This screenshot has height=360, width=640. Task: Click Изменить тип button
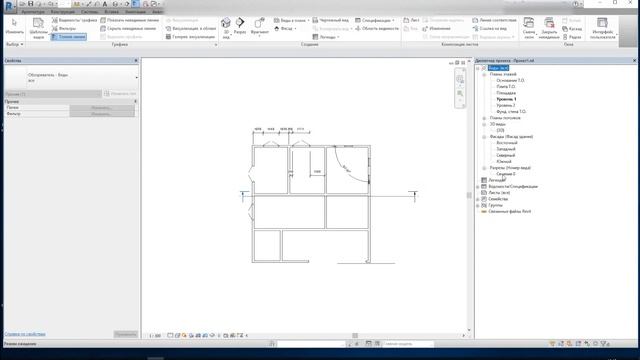click(120, 94)
